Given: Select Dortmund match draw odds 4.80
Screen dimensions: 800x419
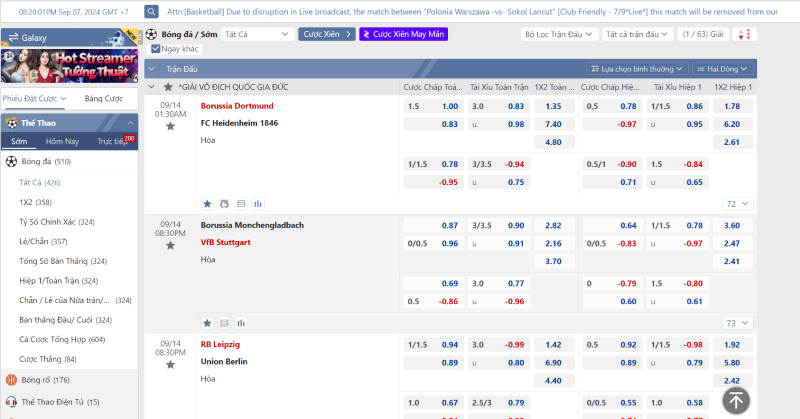Looking at the screenshot, I should tap(554, 142).
